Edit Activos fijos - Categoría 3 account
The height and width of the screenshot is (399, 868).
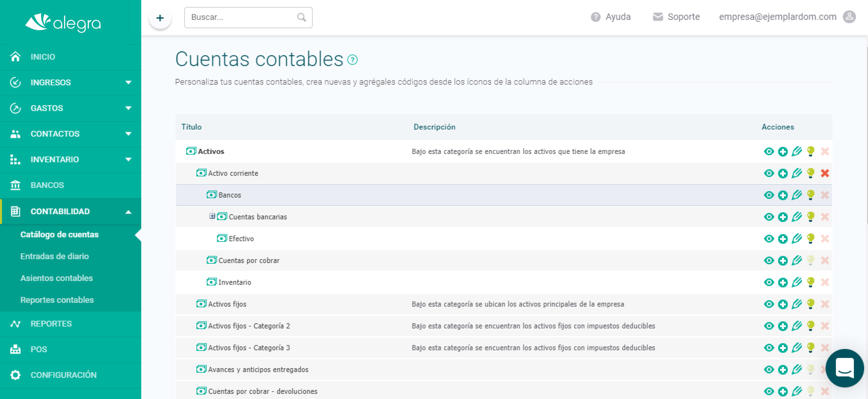[x=797, y=348]
